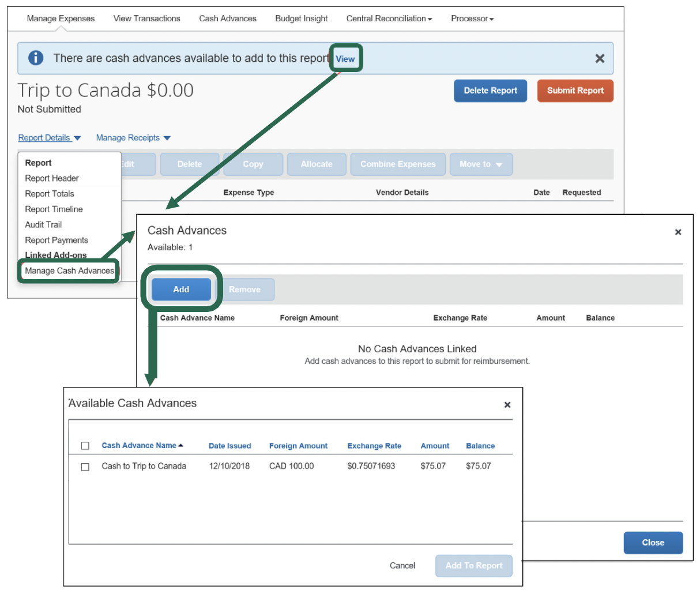Expand the Processor menu
The height and width of the screenshot is (590, 700).
tap(472, 18)
